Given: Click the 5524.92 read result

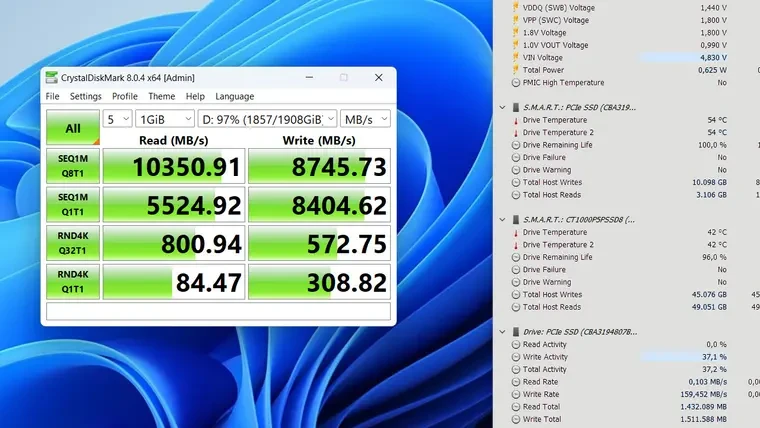Looking at the screenshot, I should tap(174, 205).
